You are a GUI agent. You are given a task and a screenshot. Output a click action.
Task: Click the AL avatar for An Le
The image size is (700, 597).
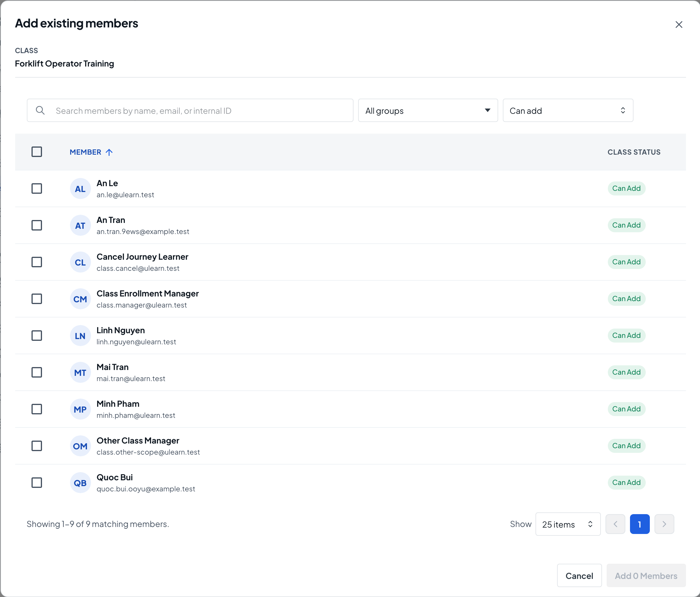pyautogui.click(x=80, y=188)
